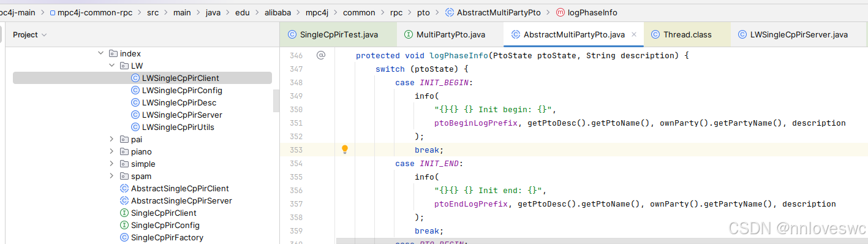Expand the spam folder

[112, 176]
